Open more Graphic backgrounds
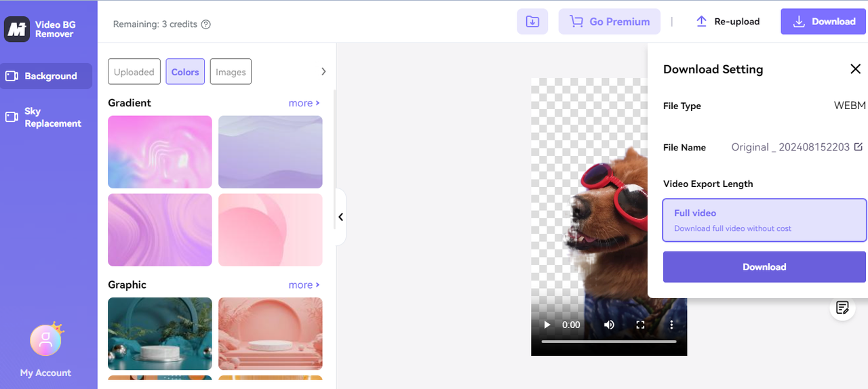 point(304,285)
